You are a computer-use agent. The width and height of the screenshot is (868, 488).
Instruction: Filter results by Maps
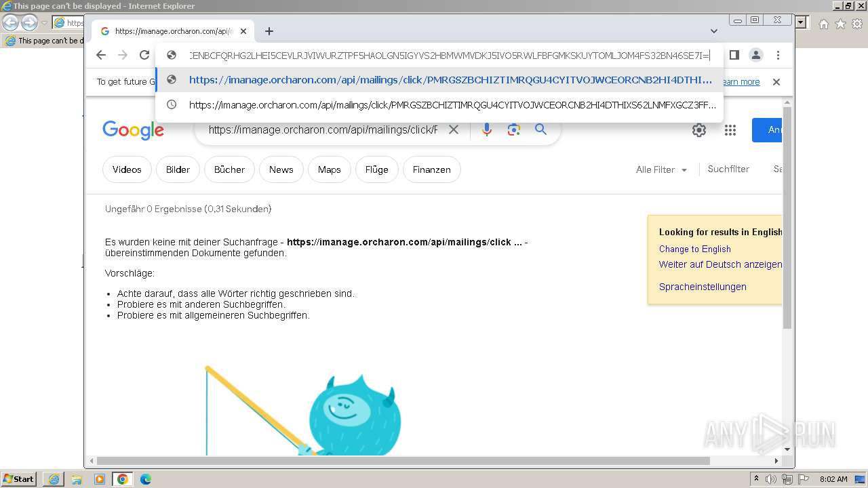[x=329, y=169]
